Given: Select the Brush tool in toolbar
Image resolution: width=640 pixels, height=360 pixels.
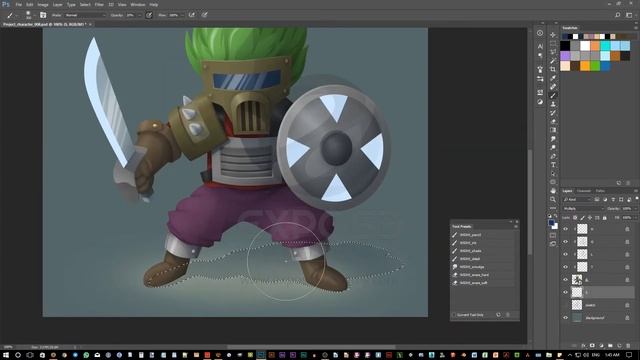Looking at the screenshot, I should (x=553, y=95).
